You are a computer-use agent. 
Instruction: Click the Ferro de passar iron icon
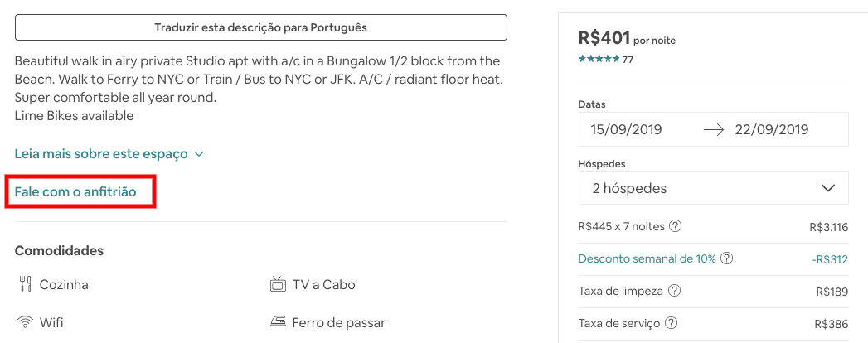tap(278, 322)
